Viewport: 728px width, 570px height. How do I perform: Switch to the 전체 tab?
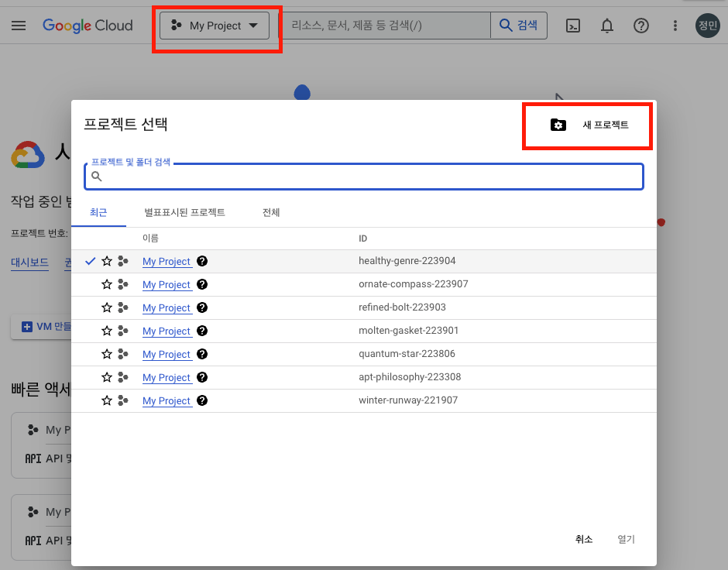[x=271, y=213]
